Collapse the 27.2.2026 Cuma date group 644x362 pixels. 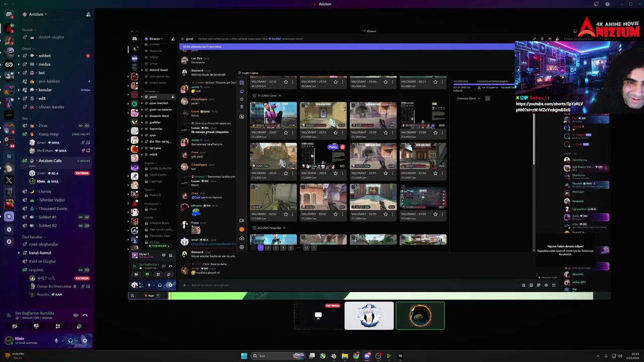coord(280,96)
